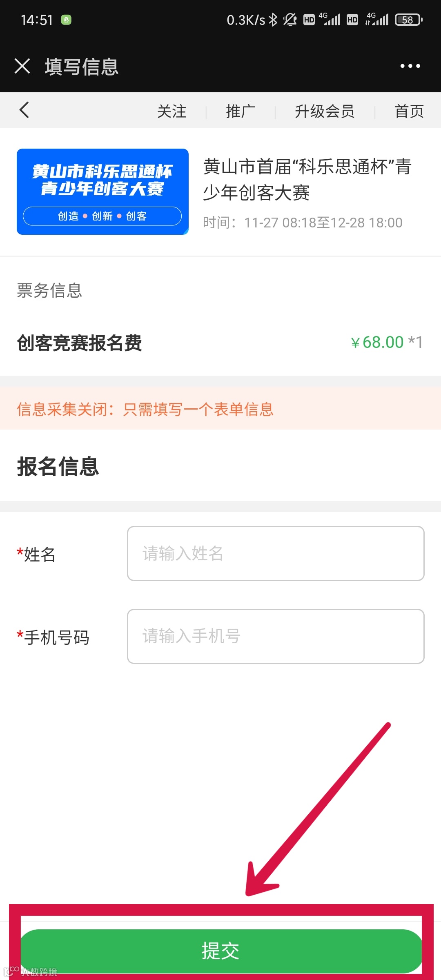Tap the battery indicator in status bar
Viewport: 441px width, 980px height.
click(x=408, y=20)
